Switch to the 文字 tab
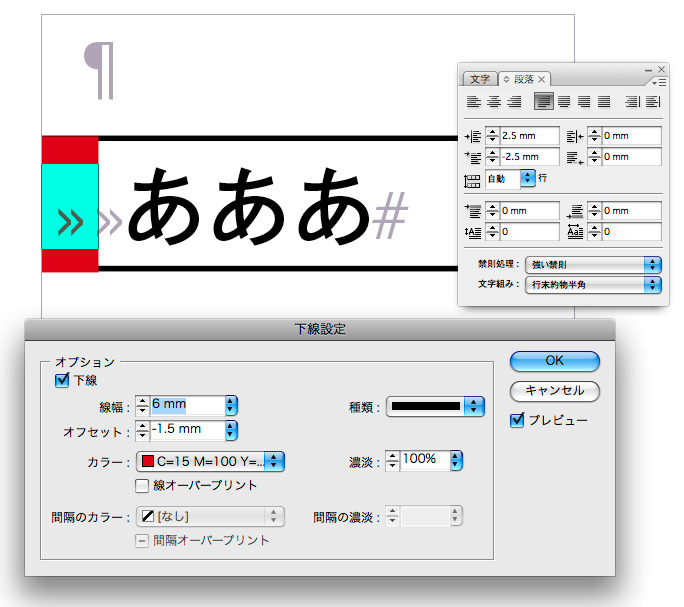Image resolution: width=684 pixels, height=607 pixels. [480, 79]
